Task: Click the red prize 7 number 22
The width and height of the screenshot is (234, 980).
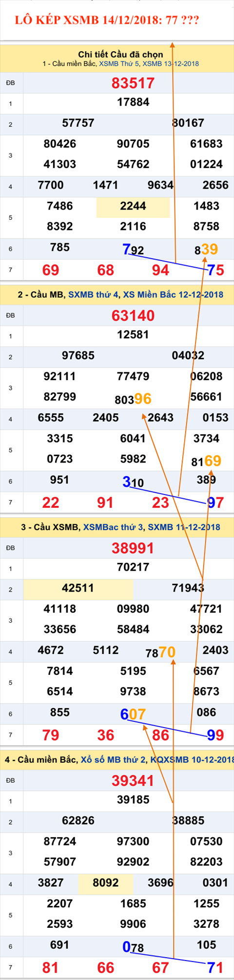Action: [51, 502]
